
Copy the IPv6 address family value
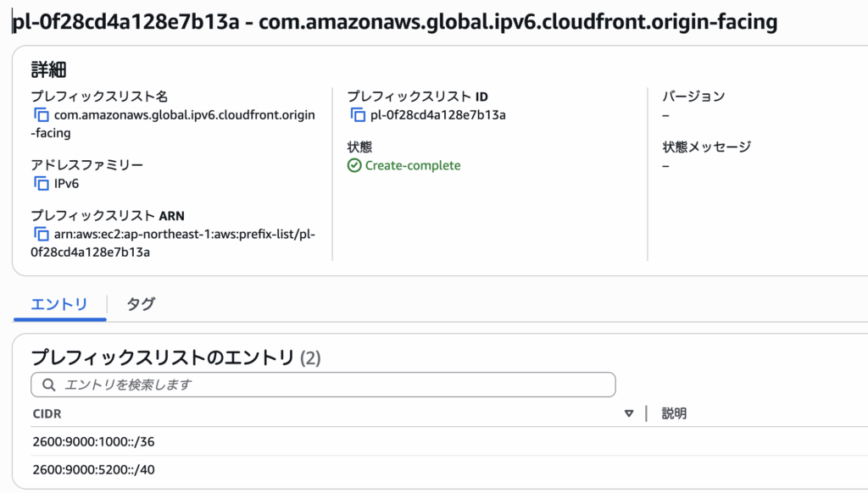41,183
